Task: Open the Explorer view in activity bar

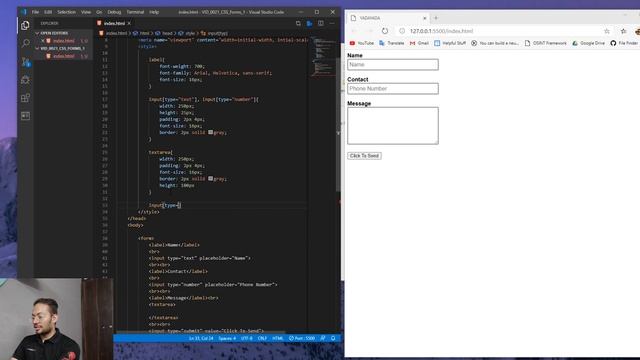Action: [x=25, y=26]
